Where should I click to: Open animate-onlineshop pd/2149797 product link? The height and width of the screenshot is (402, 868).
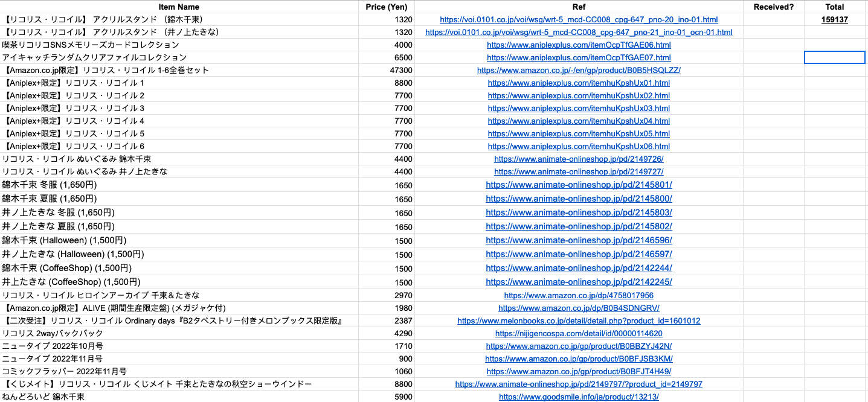579,384
